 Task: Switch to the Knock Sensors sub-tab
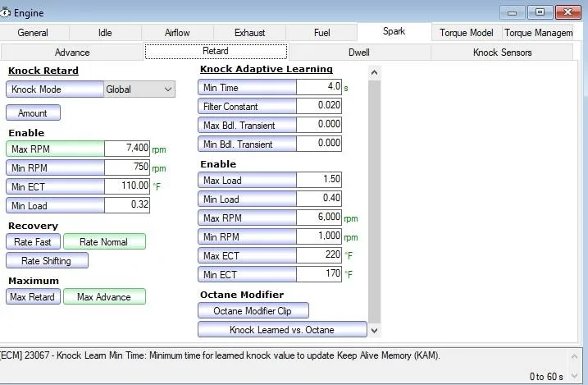[502, 53]
